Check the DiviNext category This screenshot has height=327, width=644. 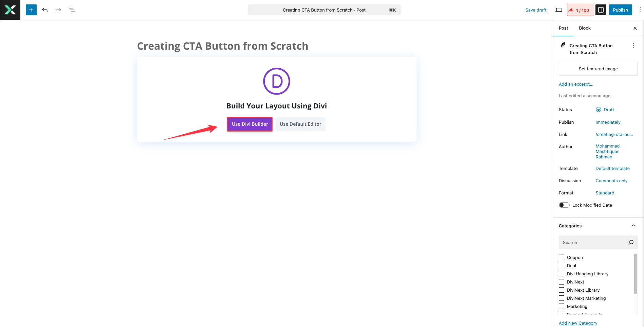[562, 282]
